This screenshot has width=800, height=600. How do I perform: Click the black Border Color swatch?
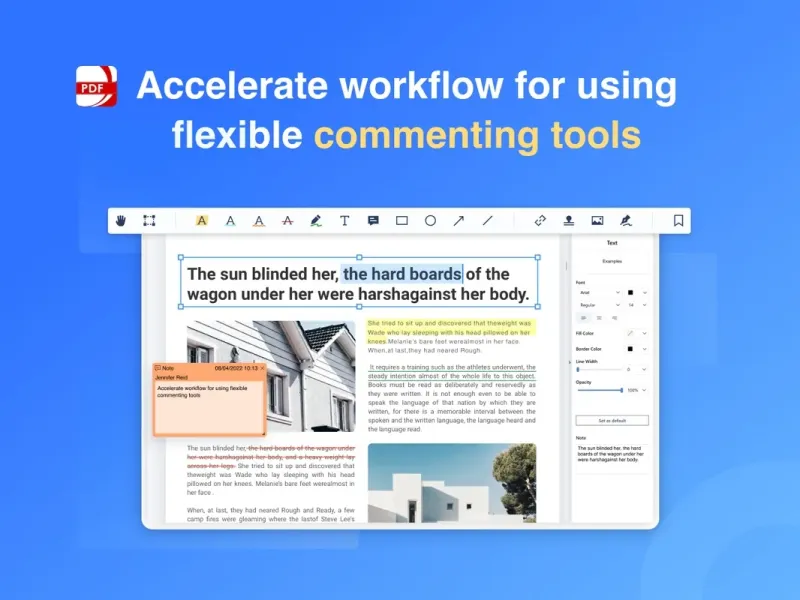(x=631, y=349)
